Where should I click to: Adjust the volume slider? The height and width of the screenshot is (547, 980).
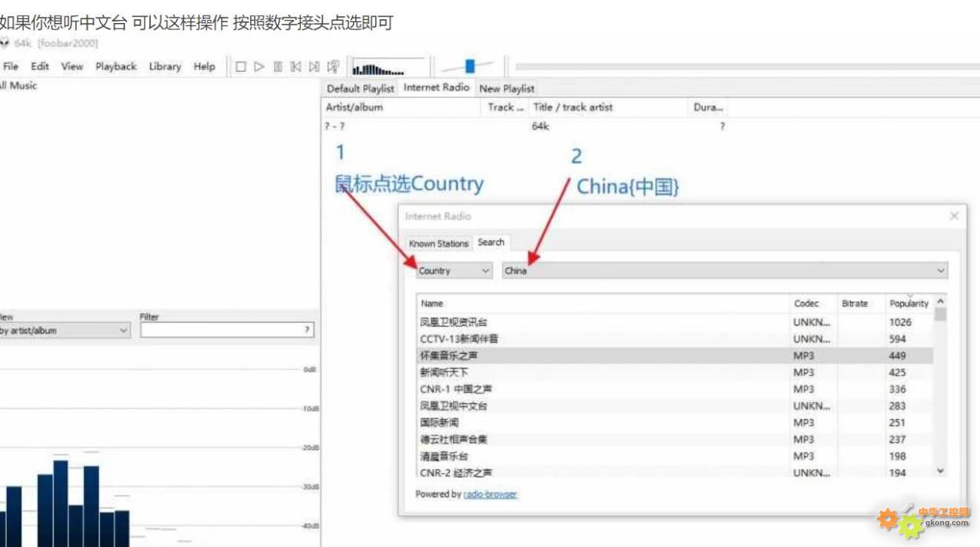click(x=469, y=67)
